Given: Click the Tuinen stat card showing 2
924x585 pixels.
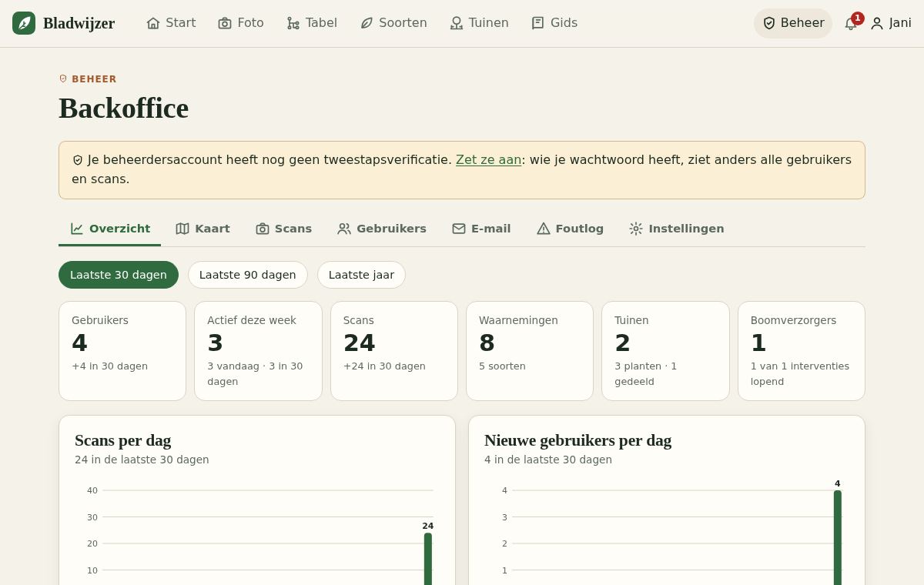Looking at the screenshot, I should [x=665, y=351].
